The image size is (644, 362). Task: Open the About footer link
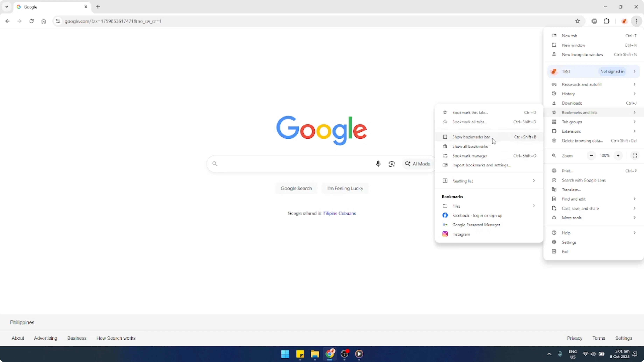[18, 338]
